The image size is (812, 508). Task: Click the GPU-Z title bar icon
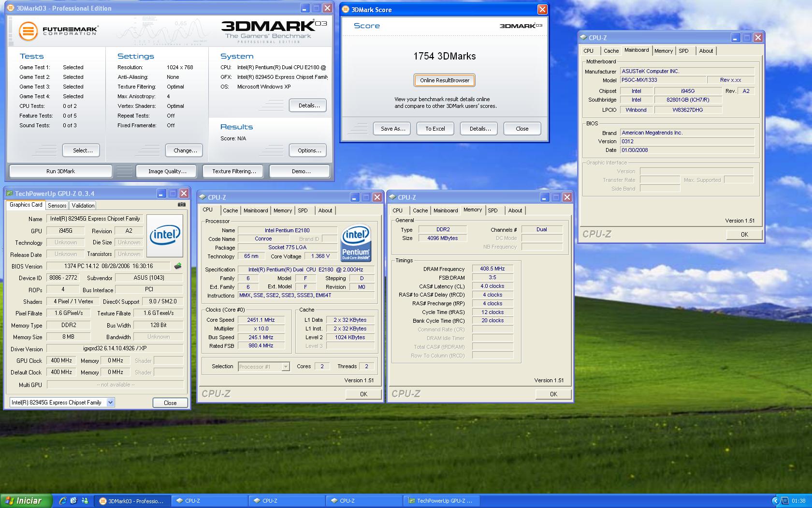point(10,194)
